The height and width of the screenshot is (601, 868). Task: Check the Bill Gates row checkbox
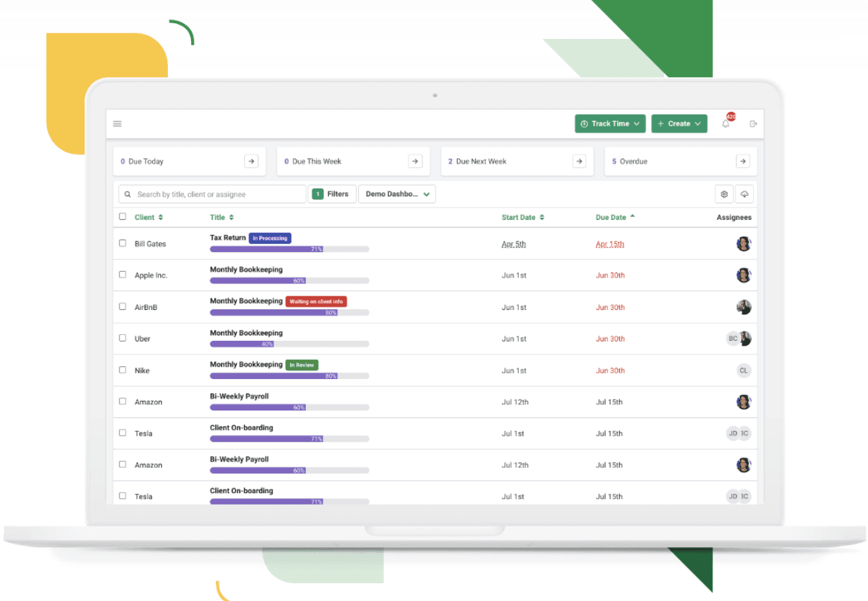pos(123,243)
